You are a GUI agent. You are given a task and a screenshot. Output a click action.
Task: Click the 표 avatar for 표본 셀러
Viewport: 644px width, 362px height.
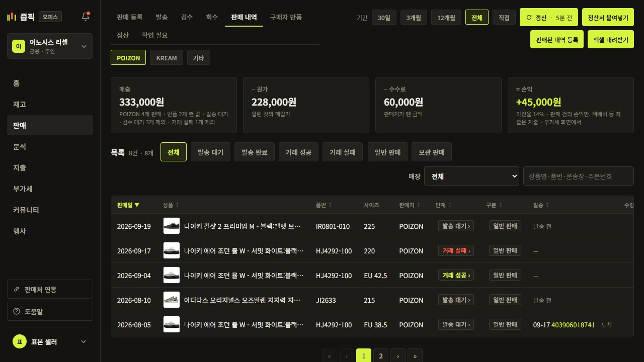pos(19,341)
